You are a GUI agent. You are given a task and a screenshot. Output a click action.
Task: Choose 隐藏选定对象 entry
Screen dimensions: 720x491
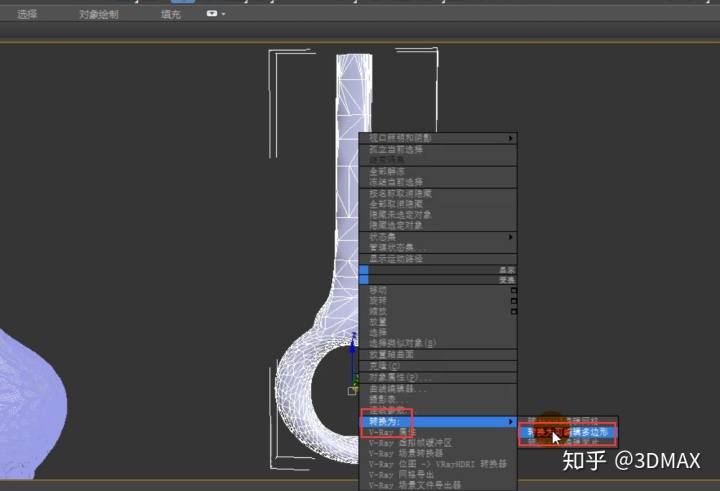pos(438,226)
